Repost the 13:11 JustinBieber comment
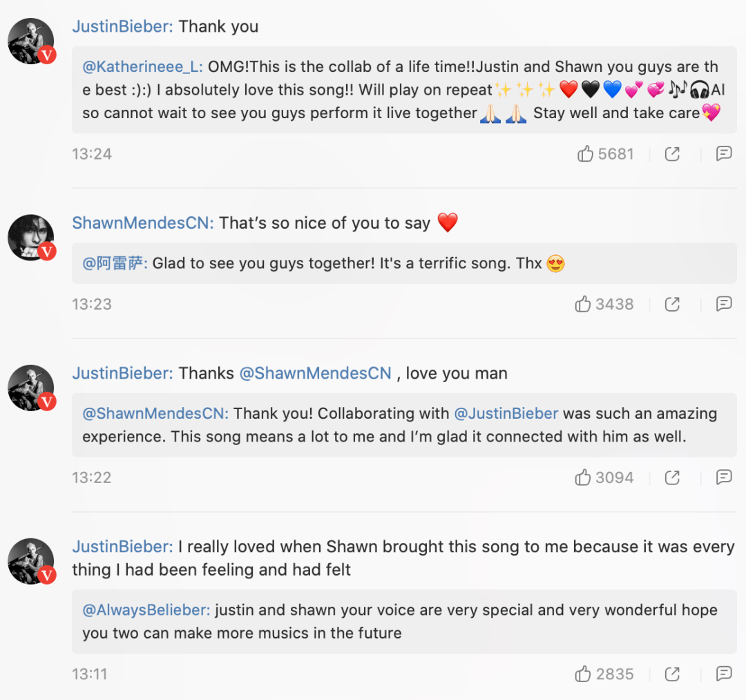This screenshot has width=746, height=700. click(672, 674)
